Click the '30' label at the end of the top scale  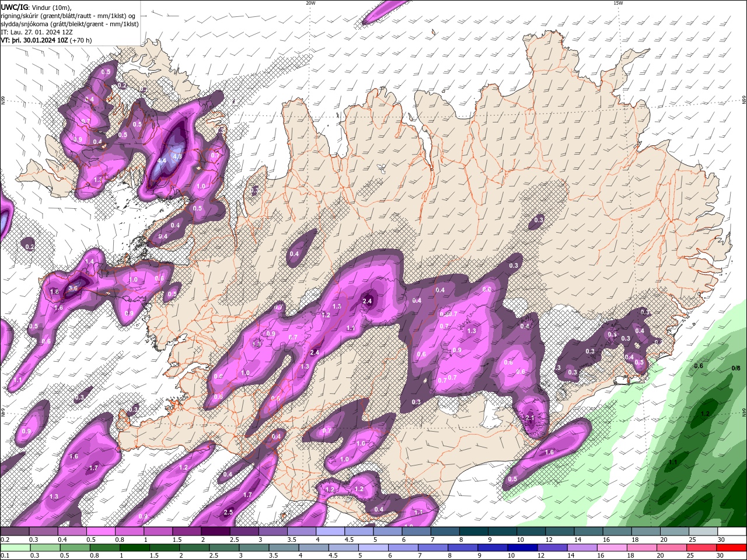coord(721,540)
